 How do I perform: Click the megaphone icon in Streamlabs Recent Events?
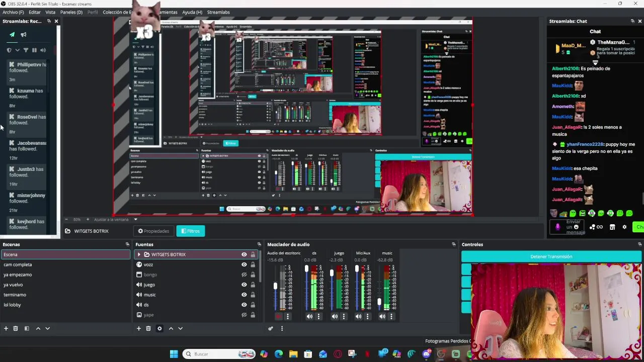point(23,35)
